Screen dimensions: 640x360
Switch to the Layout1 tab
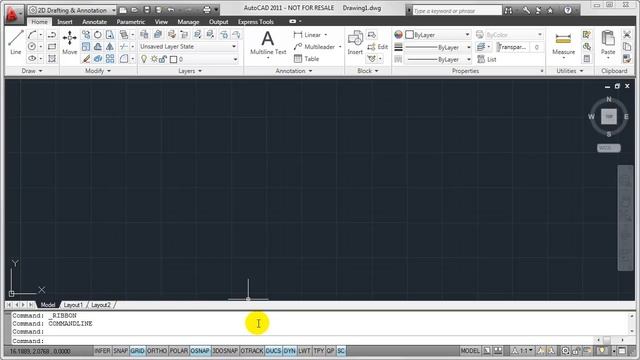73,305
